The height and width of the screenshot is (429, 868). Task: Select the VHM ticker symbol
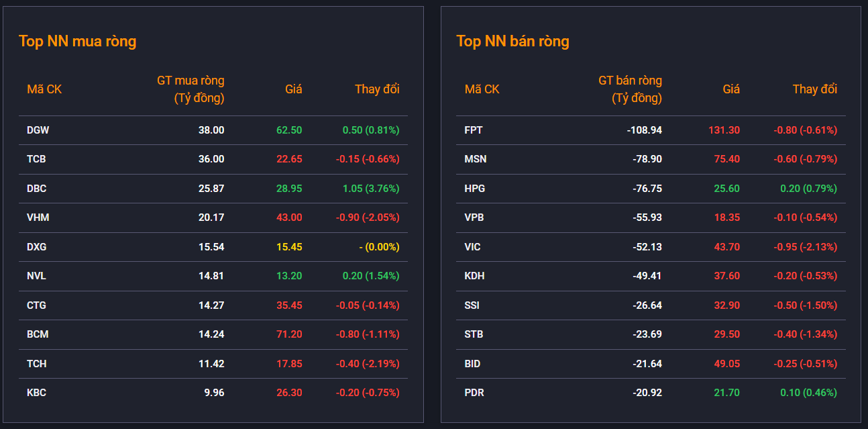pos(38,218)
